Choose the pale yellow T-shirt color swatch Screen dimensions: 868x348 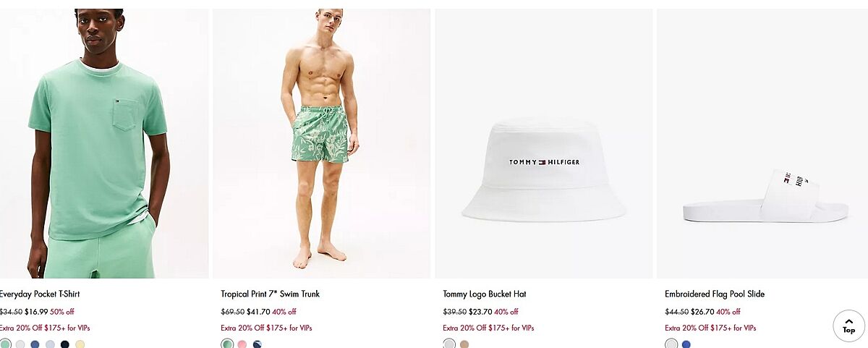click(80, 344)
